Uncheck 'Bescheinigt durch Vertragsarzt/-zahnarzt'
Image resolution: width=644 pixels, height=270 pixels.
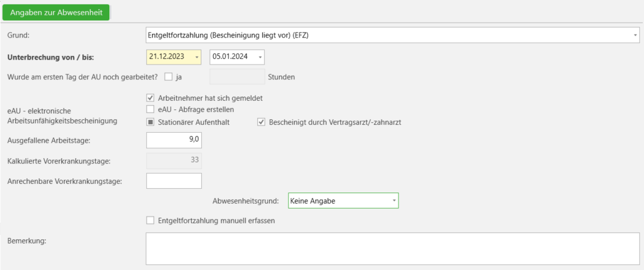pos(261,122)
